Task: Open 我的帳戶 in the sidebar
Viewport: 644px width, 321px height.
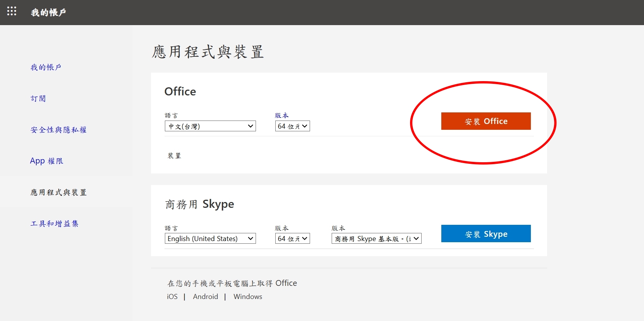Action: pos(46,67)
